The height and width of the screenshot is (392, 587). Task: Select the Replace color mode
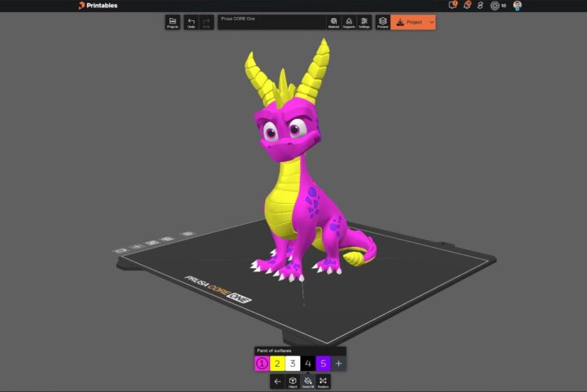point(324,381)
